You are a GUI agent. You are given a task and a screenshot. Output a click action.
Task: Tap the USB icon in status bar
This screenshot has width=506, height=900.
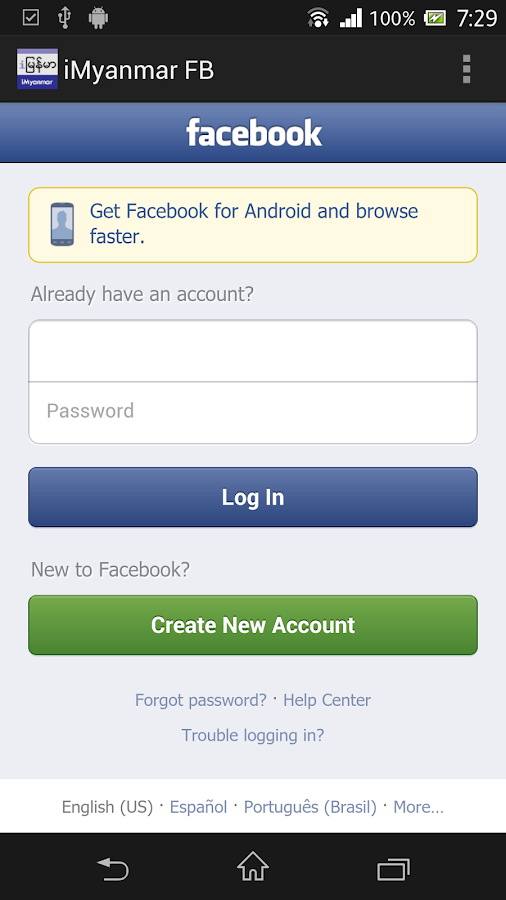click(x=64, y=18)
